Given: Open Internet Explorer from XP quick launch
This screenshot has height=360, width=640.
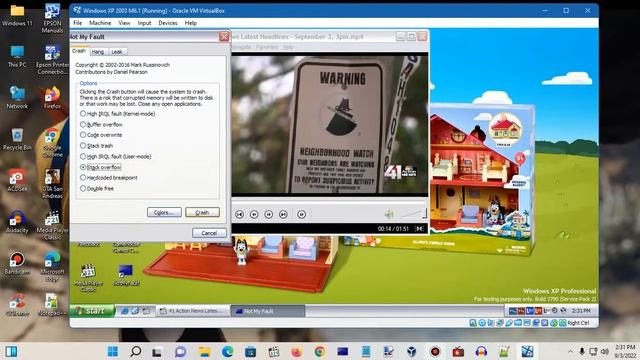Looking at the screenshot, I should (x=124, y=311).
